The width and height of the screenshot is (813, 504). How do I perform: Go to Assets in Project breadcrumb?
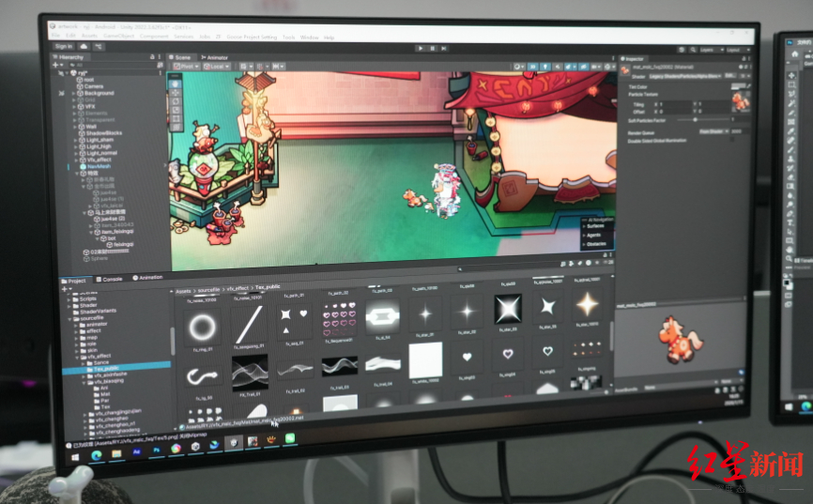(x=183, y=291)
